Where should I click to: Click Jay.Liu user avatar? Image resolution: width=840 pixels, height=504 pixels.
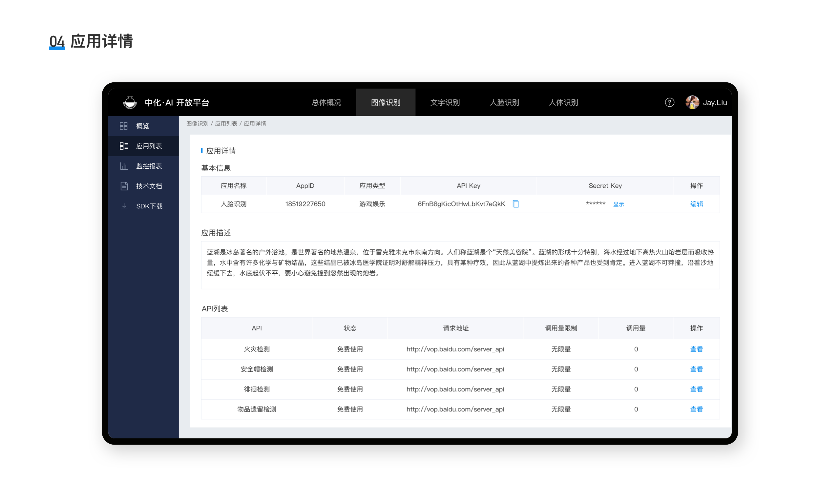[692, 102]
